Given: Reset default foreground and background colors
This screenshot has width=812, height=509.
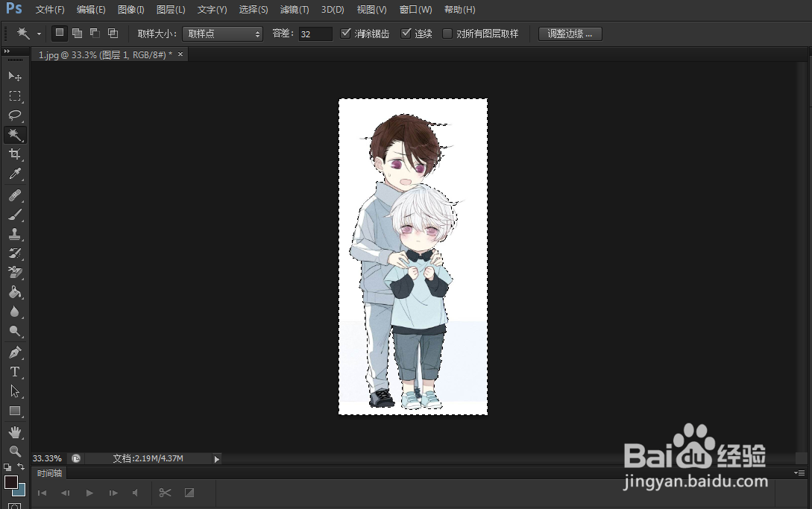Looking at the screenshot, I should pyautogui.click(x=7, y=467).
